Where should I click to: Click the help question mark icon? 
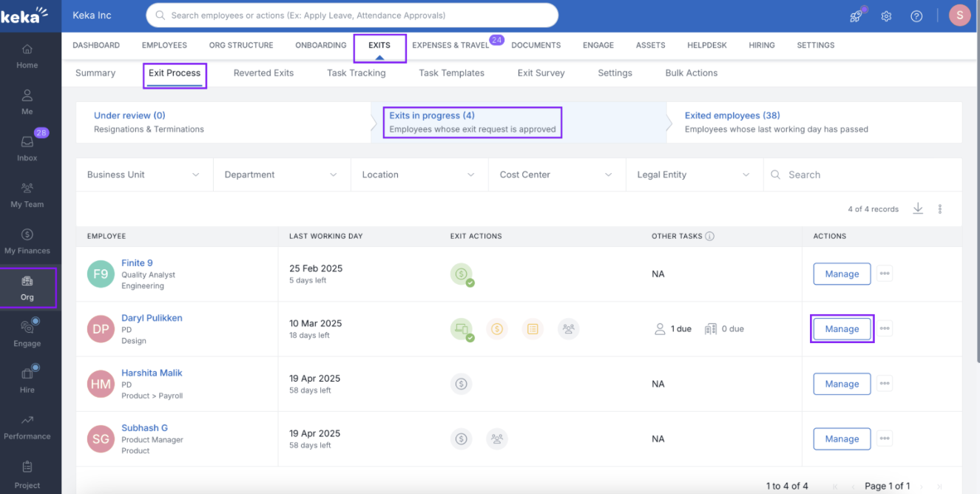916,16
